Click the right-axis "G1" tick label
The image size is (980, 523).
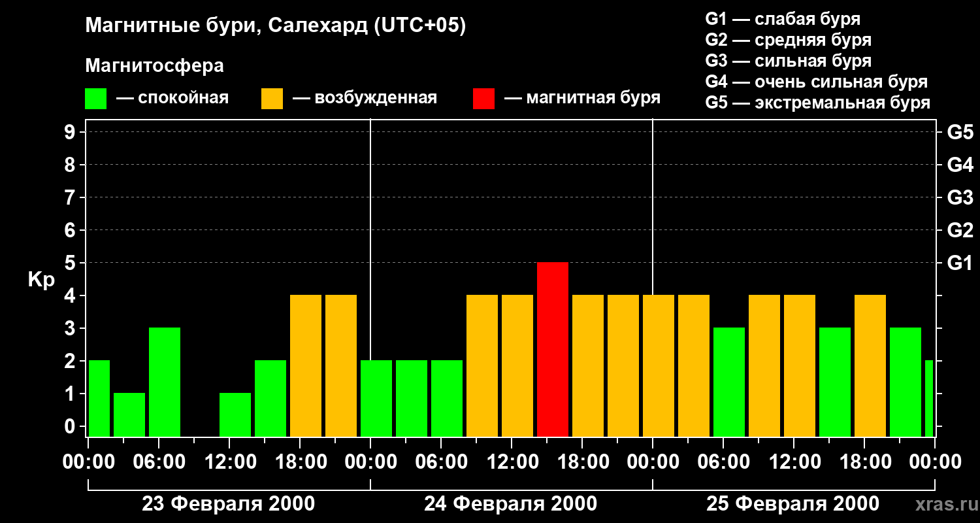coord(960,263)
